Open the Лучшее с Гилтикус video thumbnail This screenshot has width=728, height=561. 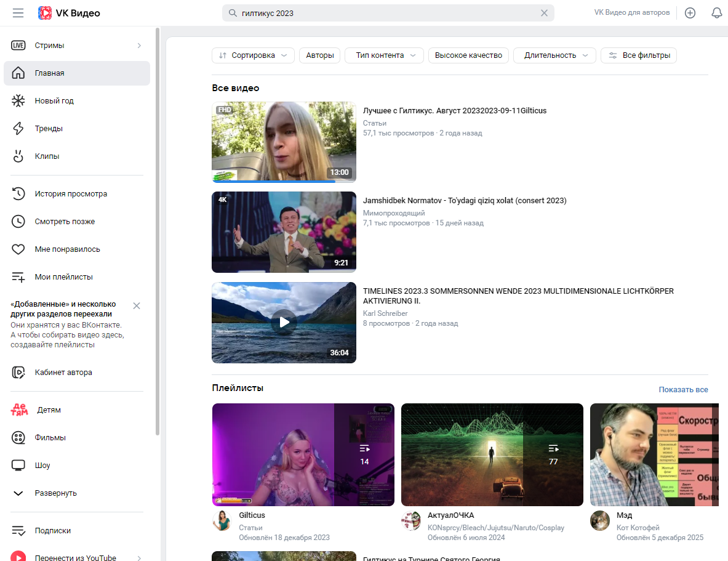pos(284,142)
